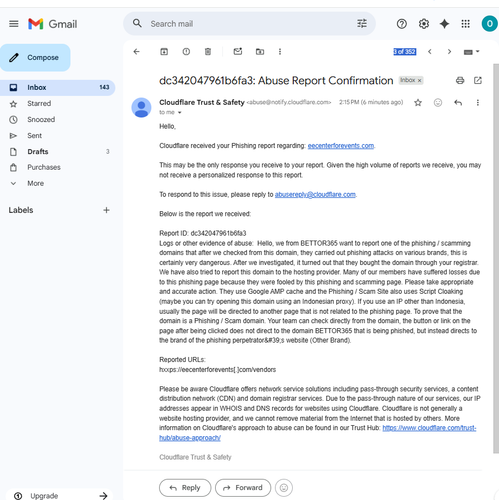Add emoji reaction in message header
This screenshot has width=499, height=500.
click(x=438, y=103)
